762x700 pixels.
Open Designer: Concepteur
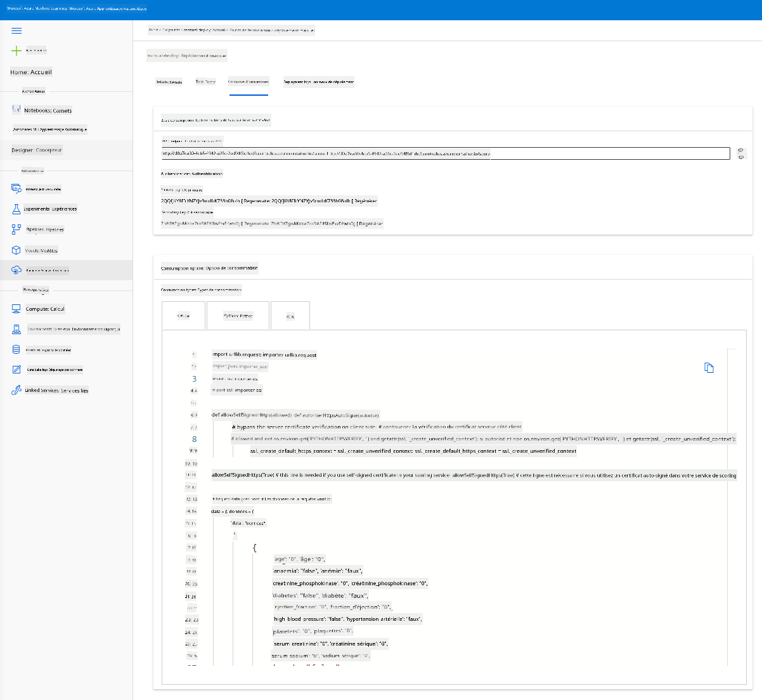pyautogui.click(x=37, y=150)
